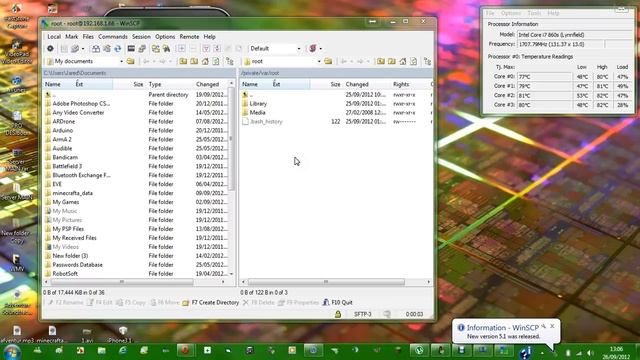The width and height of the screenshot is (640, 360).
Task: Refresh the local panel icon
Action: click(216, 61)
